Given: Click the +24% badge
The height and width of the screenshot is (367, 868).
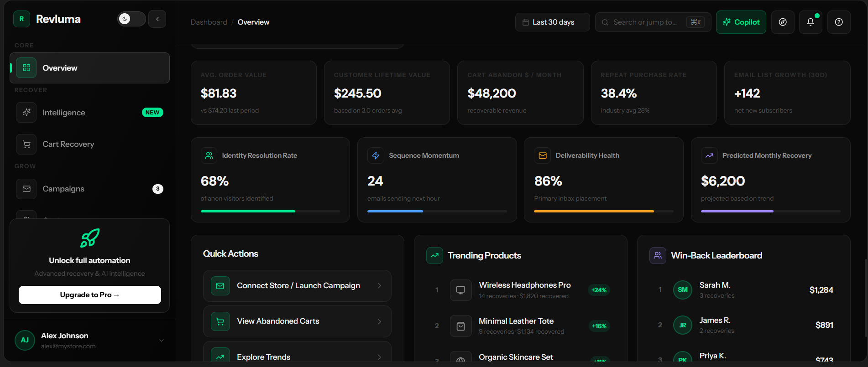Looking at the screenshot, I should [x=599, y=290].
